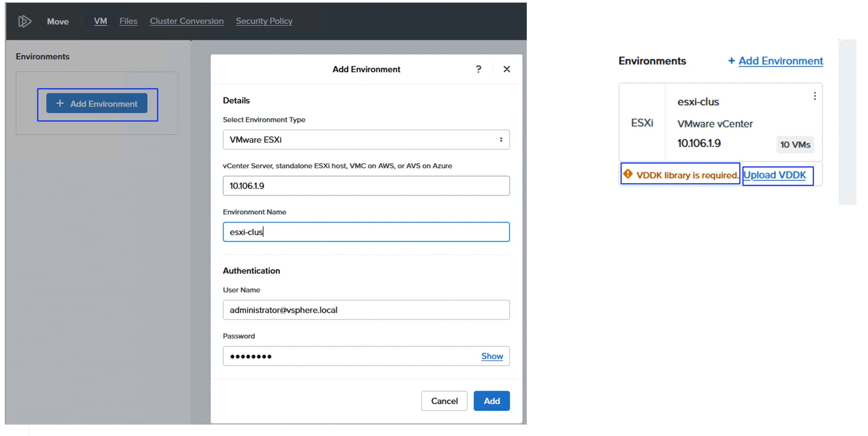Open the Files tab
The height and width of the screenshot is (436, 868).
coord(128,21)
